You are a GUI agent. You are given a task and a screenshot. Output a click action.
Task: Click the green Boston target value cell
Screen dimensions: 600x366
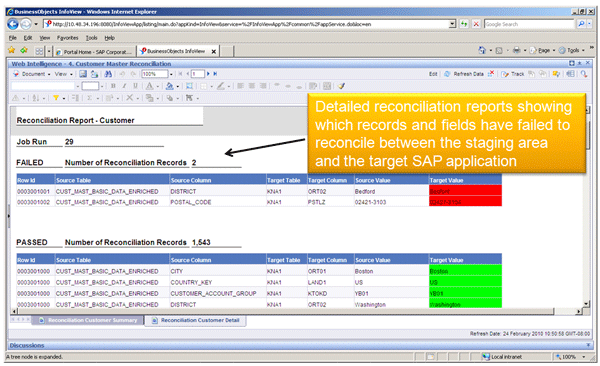[x=465, y=271]
